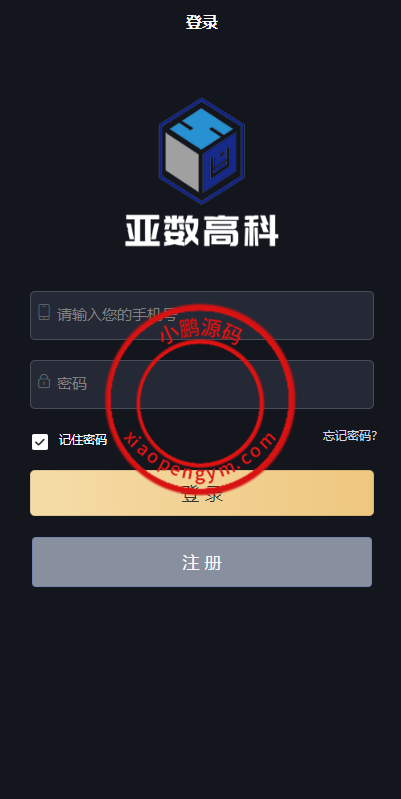Image resolution: width=401 pixels, height=799 pixels.
Task: Focus the 密码 input field
Action: pyautogui.click(x=202, y=384)
